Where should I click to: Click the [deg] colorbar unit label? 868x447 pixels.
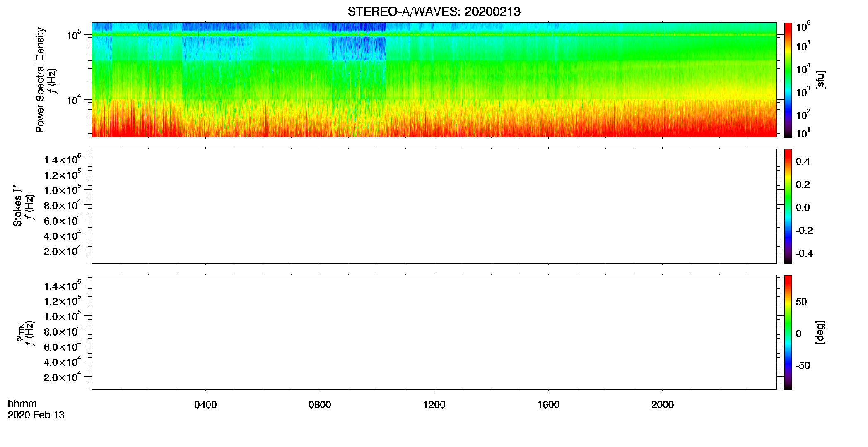click(x=820, y=332)
